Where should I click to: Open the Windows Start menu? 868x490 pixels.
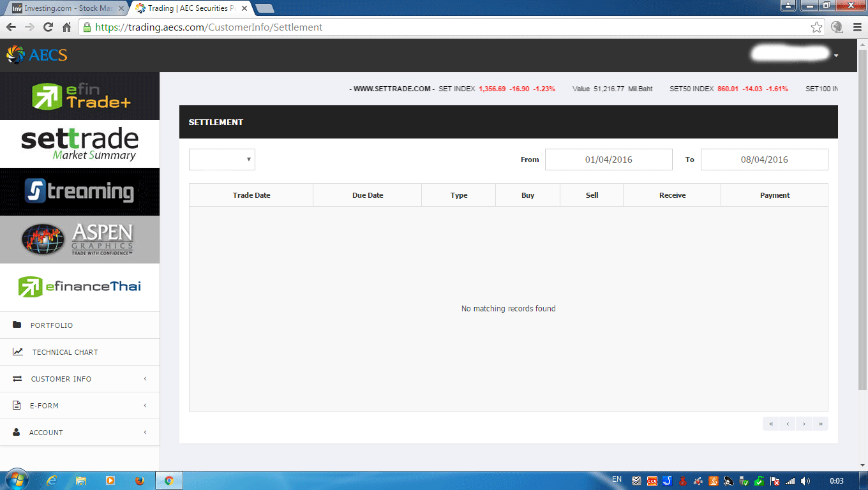17,480
